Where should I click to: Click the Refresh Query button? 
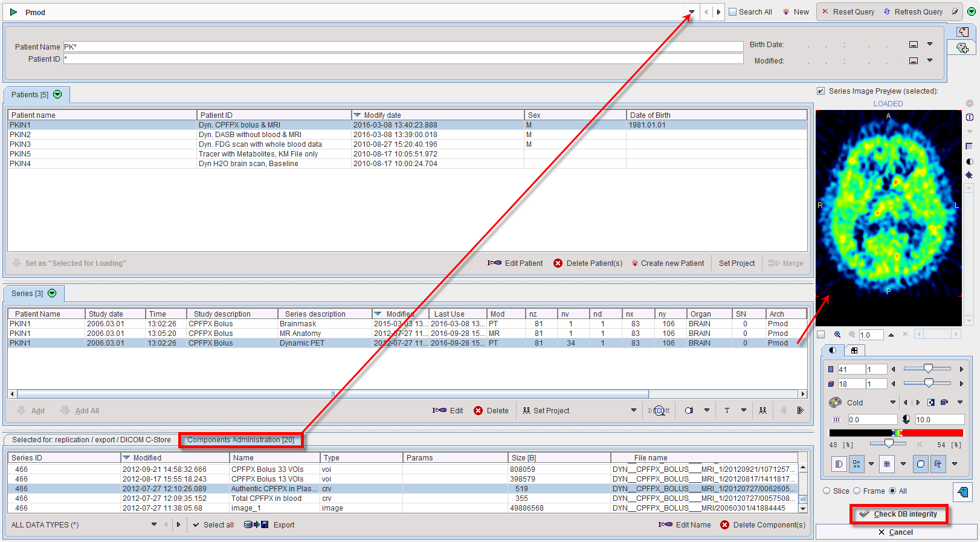coord(913,12)
